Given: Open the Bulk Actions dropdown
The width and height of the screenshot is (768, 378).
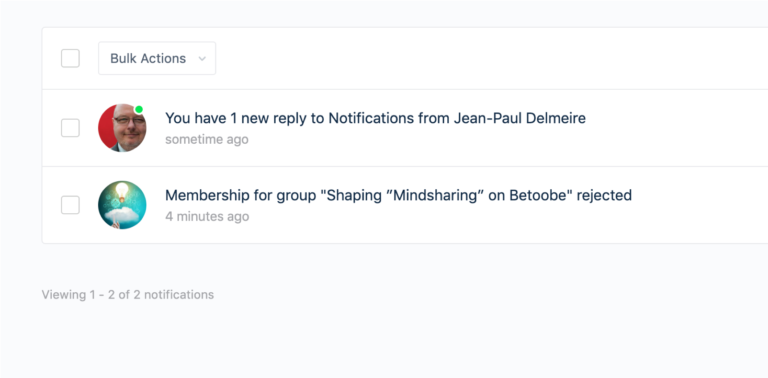Looking at the screenshot, I should coord(157,58).
